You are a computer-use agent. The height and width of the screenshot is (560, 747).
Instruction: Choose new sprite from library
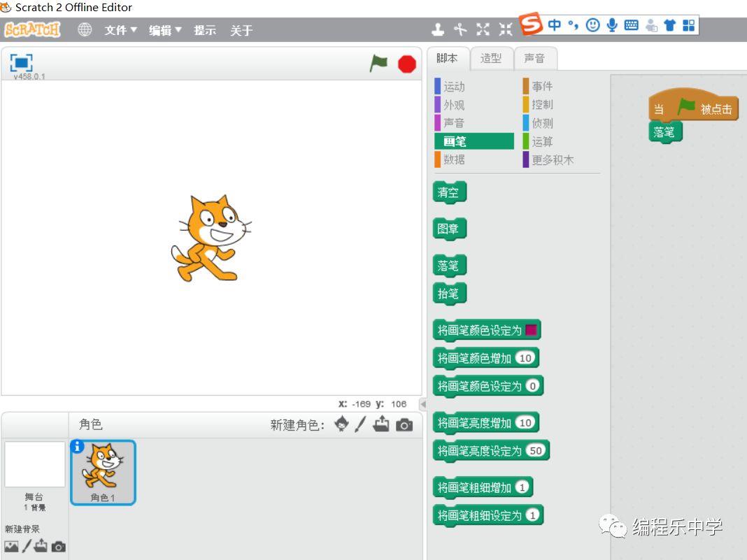[x=341, y=424]
